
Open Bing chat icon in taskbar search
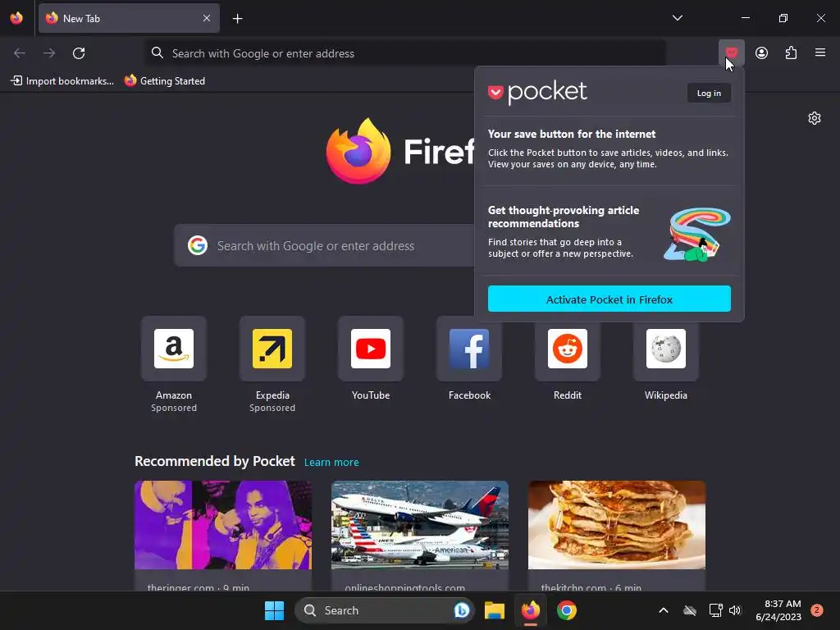[x=461, y=610]
